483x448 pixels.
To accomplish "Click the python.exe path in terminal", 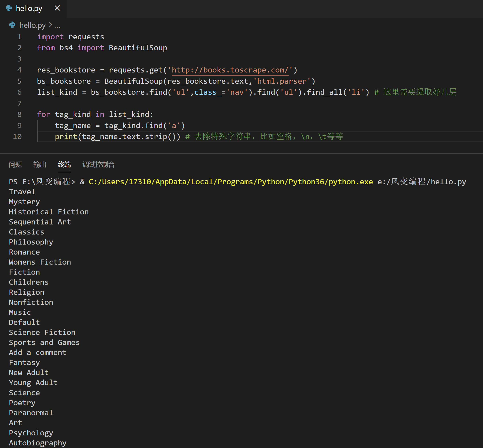I will coord(231,182).
